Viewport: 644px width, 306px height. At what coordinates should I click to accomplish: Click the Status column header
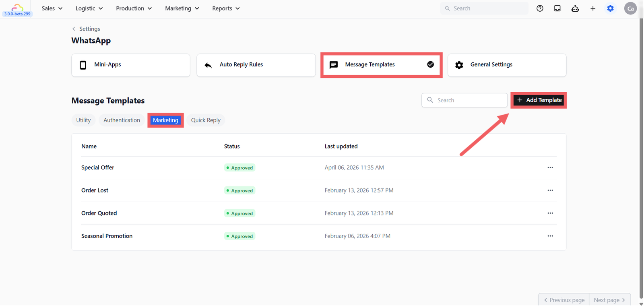point(232,146)
